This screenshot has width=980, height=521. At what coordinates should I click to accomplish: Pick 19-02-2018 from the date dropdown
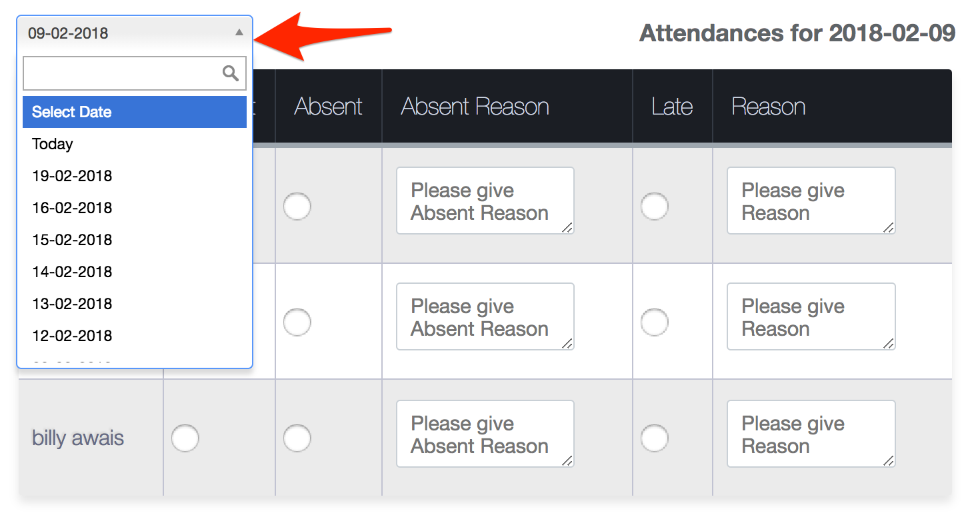pos(72,176)
